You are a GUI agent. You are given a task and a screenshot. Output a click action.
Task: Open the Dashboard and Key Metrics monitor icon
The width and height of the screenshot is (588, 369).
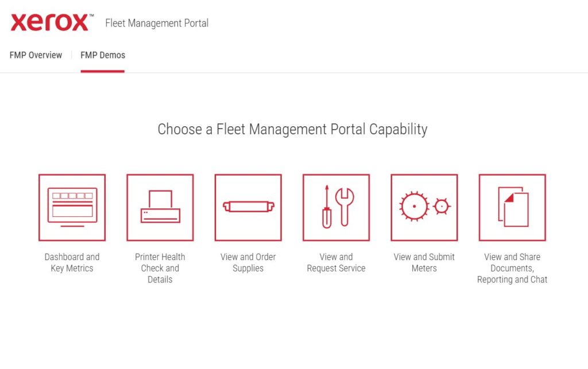[72, 208]
